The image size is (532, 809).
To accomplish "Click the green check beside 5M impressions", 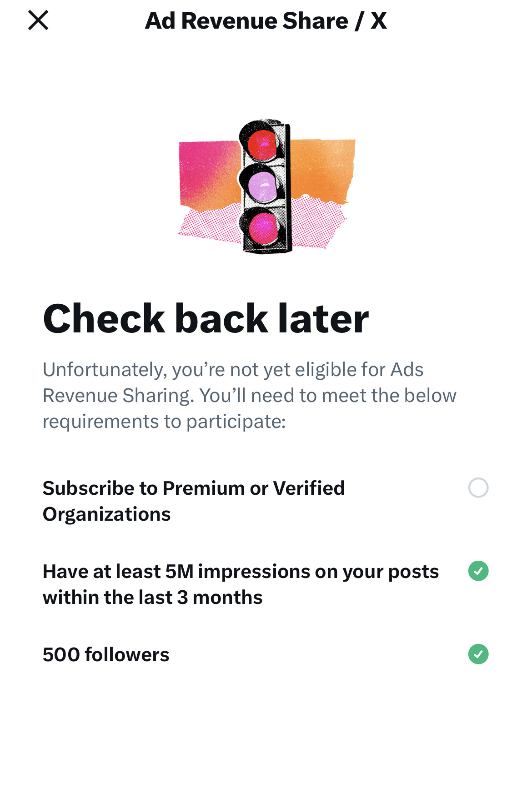I will pos(478,571).
